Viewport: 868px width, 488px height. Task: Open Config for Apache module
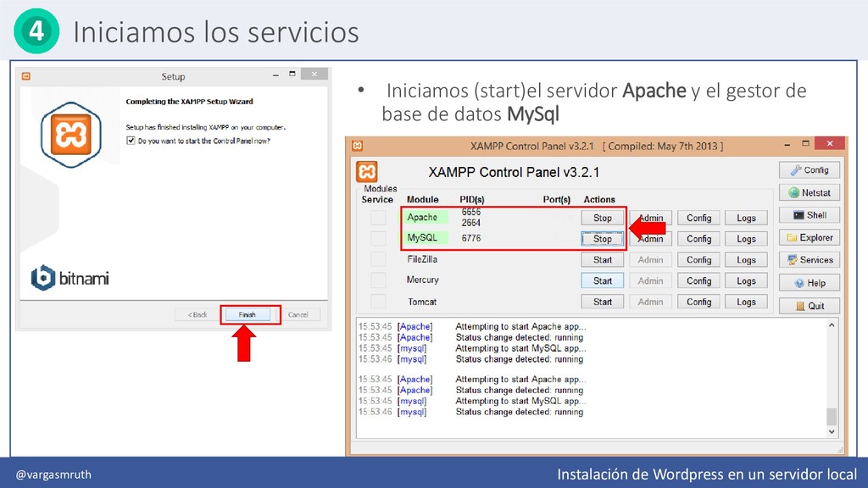pos(698,218)
